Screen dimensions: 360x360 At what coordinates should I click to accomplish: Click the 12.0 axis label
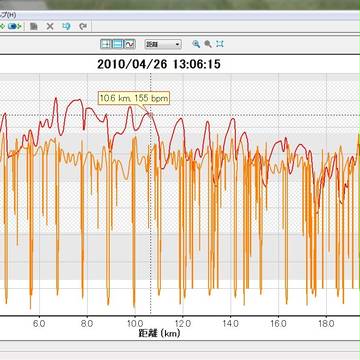tap(183, 324)
